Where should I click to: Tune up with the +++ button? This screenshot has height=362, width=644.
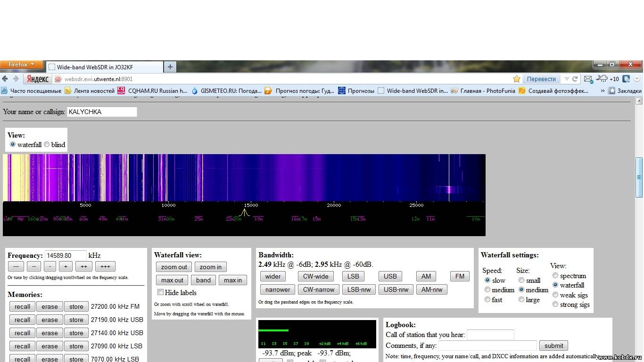(x=105, y=266)
